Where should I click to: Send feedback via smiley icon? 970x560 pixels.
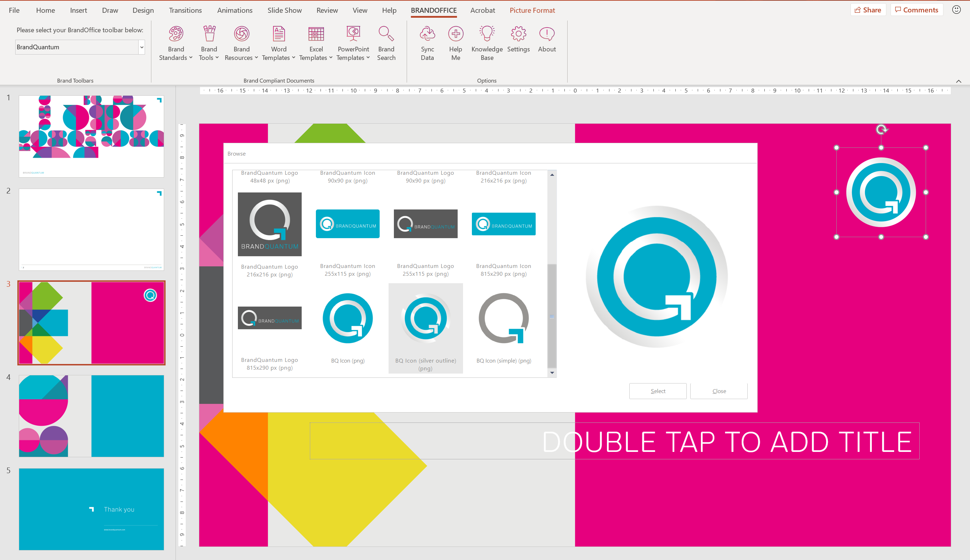coord(956,10)
